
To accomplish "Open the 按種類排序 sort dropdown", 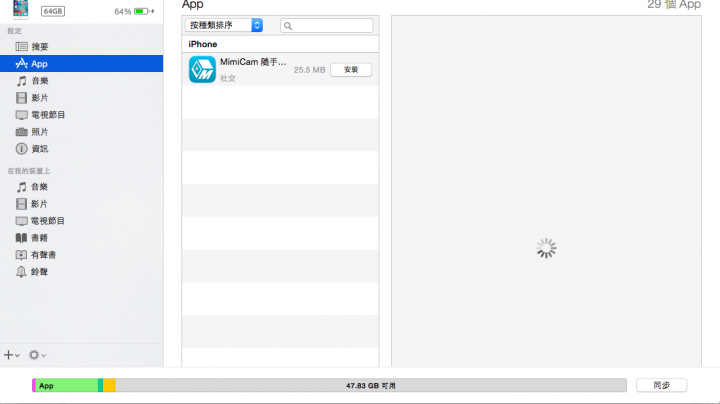I will pos(224,25).
